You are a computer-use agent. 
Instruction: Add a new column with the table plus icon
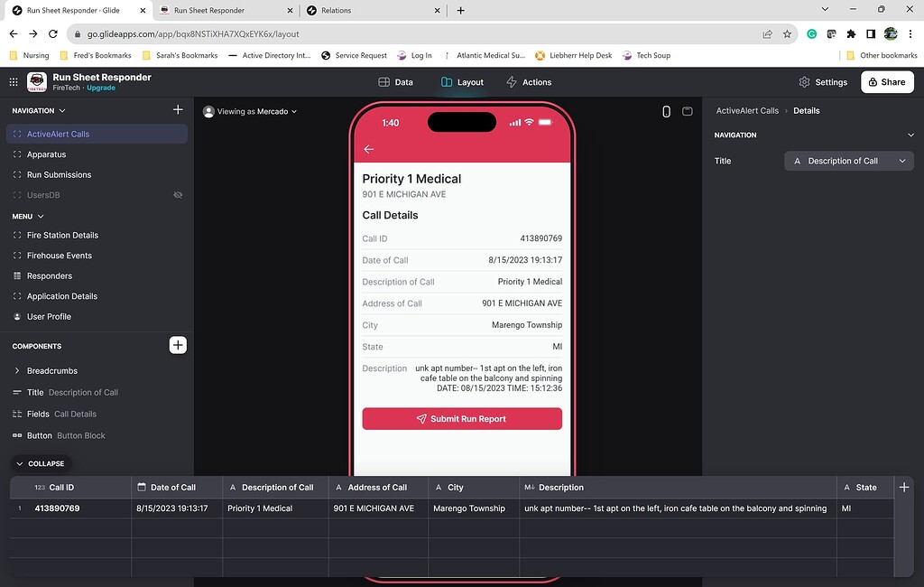pyautogui.click(x=904, y=487)
